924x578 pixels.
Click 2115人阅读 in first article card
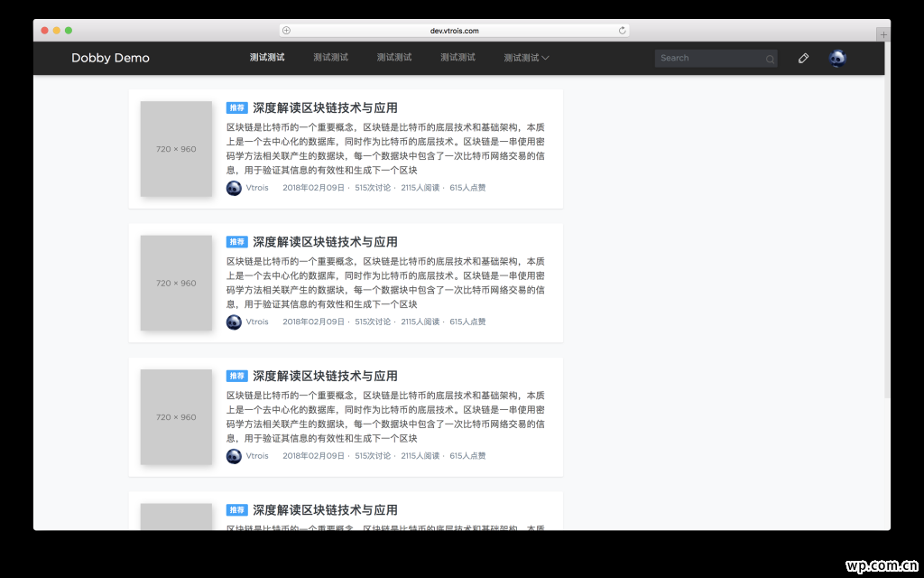[420, 188]
